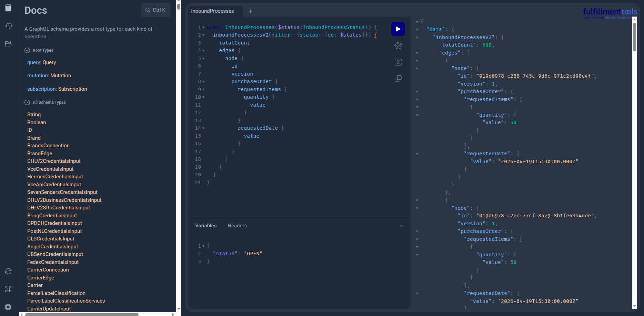This screenshot has height=316, width=644.
Task: Show the query History panel
Action: 8,26
